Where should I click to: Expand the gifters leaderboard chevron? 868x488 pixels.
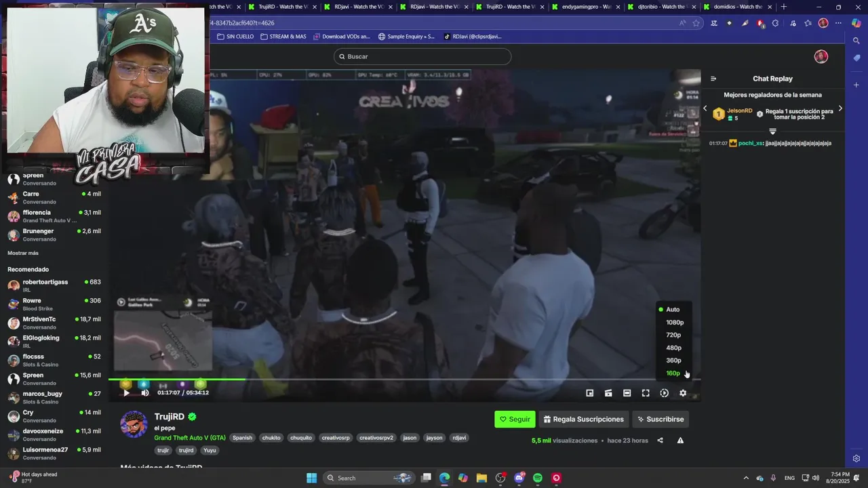click(x=772, y=131)
